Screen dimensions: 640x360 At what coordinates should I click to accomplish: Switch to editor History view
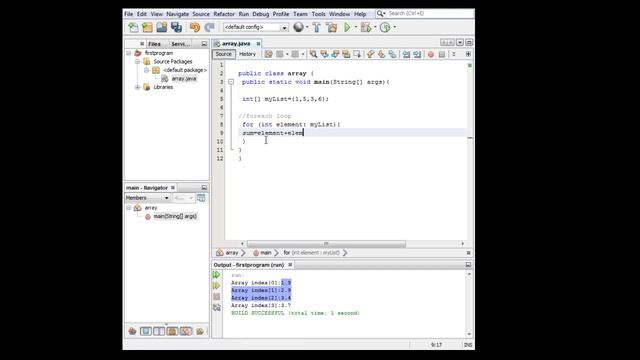(x=247, y=54)
